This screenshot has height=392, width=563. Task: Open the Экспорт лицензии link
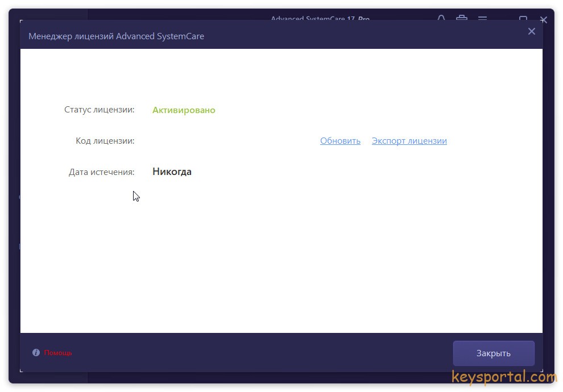[409, 140]
